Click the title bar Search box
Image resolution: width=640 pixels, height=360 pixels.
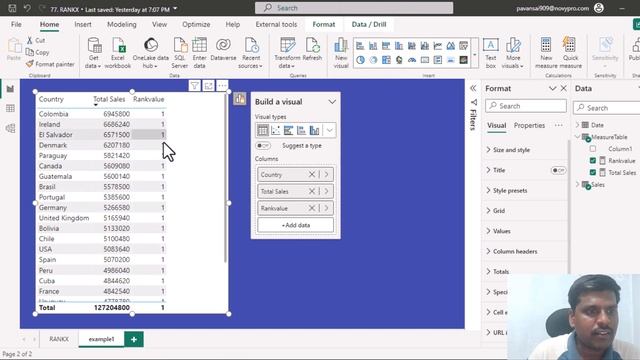coord(354,8)
